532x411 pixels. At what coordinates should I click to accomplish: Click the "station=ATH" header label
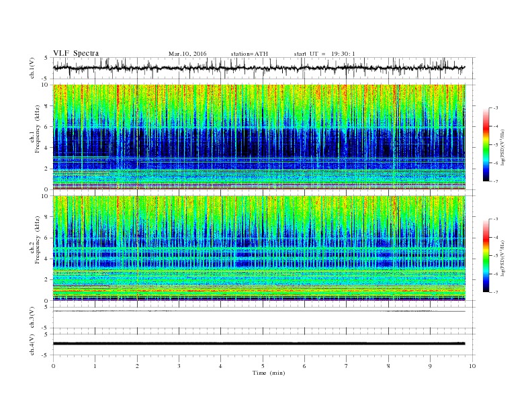tap(249, 54)
